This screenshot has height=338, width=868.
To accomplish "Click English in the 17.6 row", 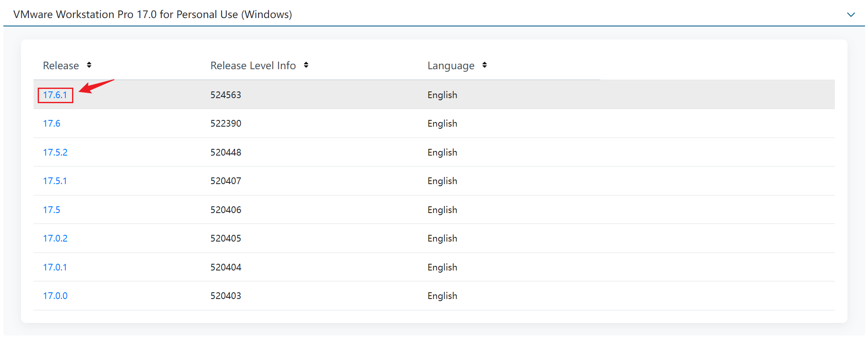I will click(442, 124).
